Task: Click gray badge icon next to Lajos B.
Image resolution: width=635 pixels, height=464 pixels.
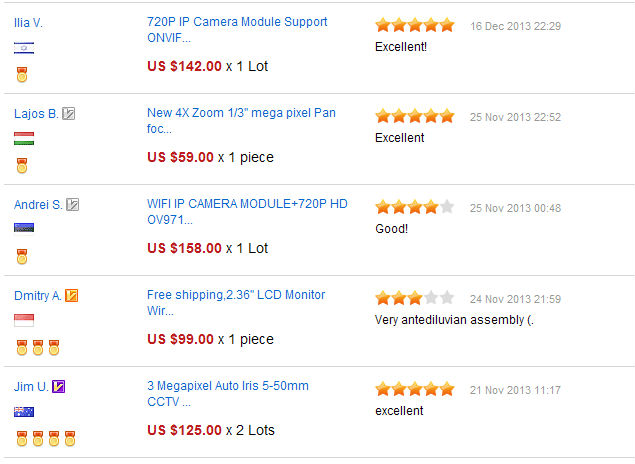Action: click(x=69, y=113)
